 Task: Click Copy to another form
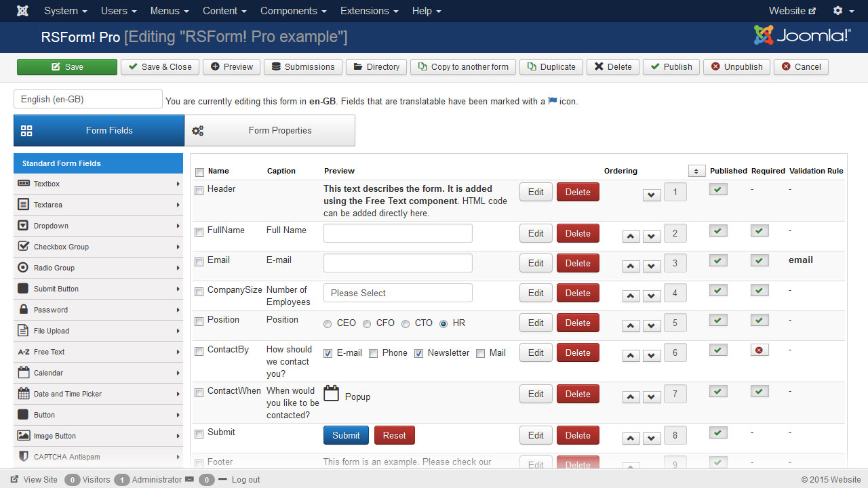[x=463, y=66]
